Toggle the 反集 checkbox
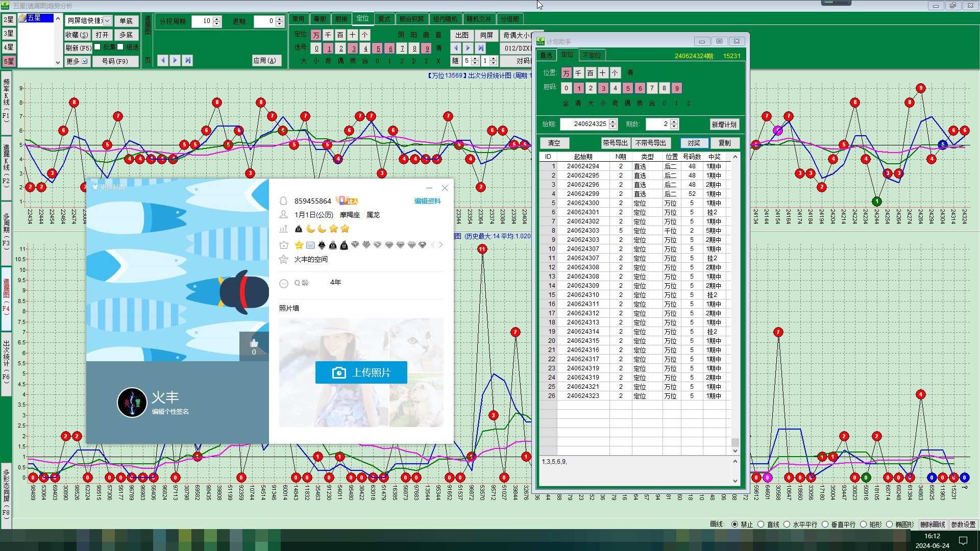The width and height of the screenshot is (980, 551). click(97, 47)
